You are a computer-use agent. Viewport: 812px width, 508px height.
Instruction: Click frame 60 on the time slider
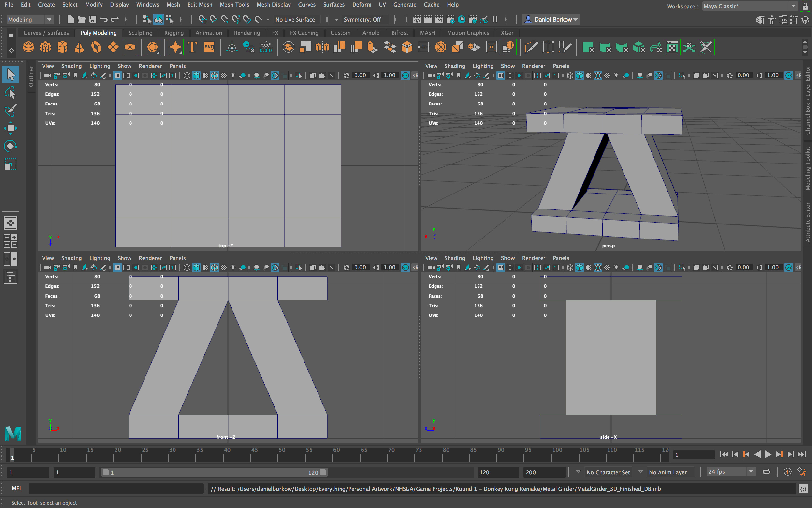tap(333, 454)
